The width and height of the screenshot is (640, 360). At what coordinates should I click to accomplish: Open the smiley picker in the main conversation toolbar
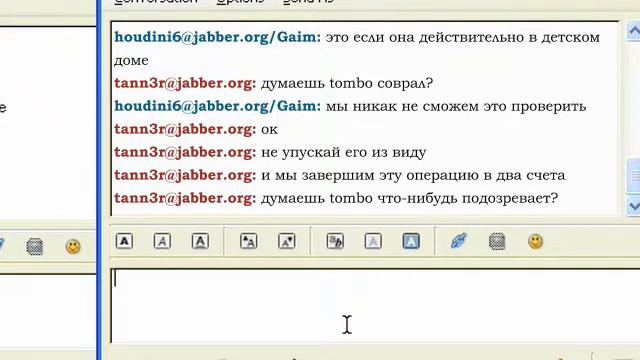click(536, 241)
